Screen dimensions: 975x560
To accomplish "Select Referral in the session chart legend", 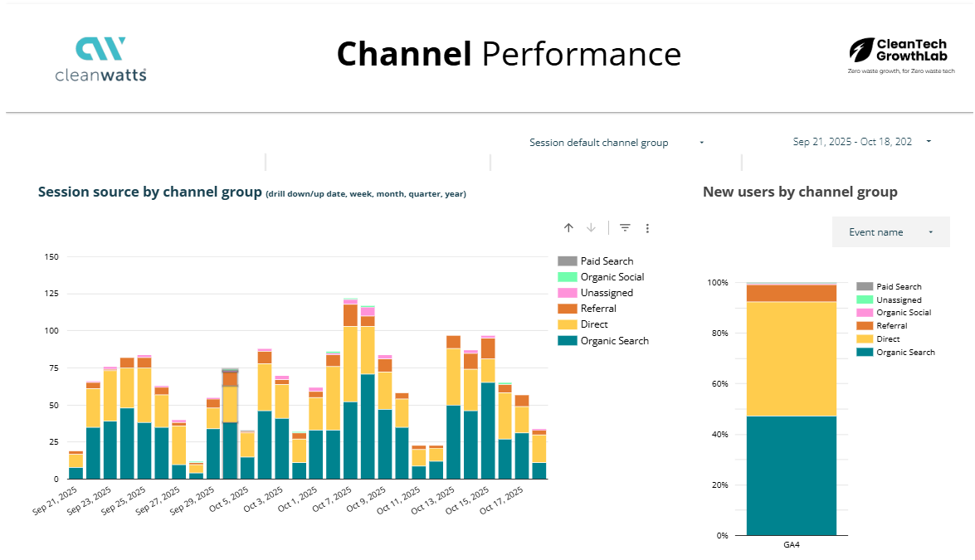I will click(598, 309).
